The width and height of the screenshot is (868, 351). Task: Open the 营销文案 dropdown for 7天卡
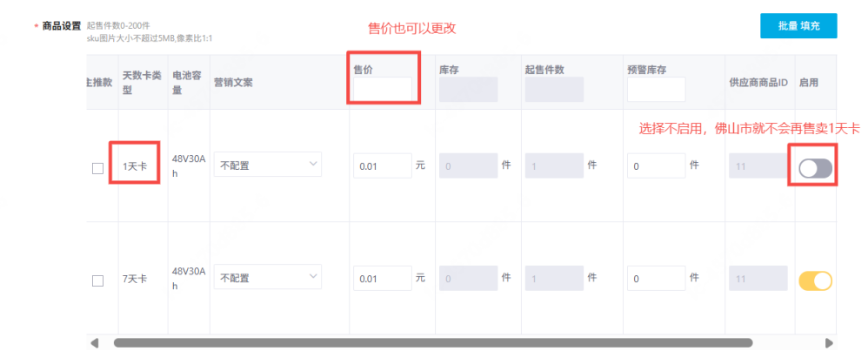(x=267, y=278)
